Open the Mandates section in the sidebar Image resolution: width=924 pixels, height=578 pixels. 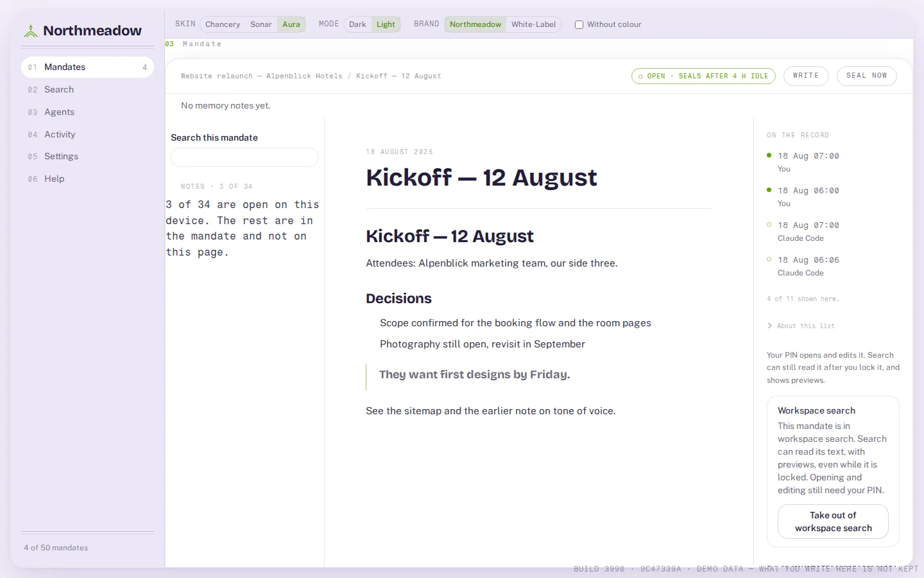coord(87,67)
